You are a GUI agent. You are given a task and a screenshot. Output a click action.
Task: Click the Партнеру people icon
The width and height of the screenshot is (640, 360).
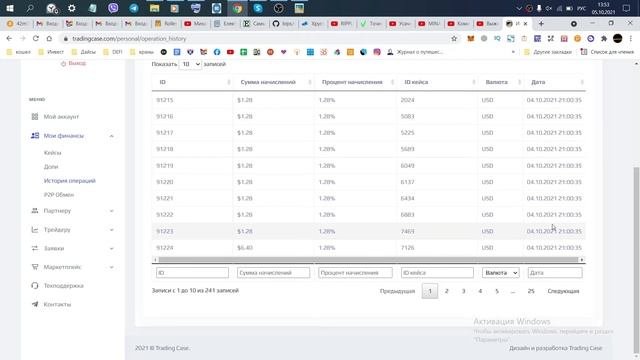click(x=35, y=211)
